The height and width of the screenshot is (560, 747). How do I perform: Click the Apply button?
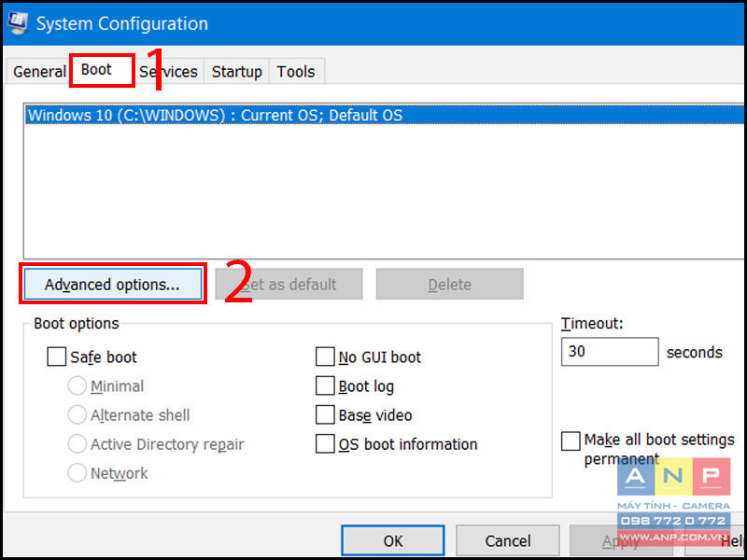coord(621,541)
